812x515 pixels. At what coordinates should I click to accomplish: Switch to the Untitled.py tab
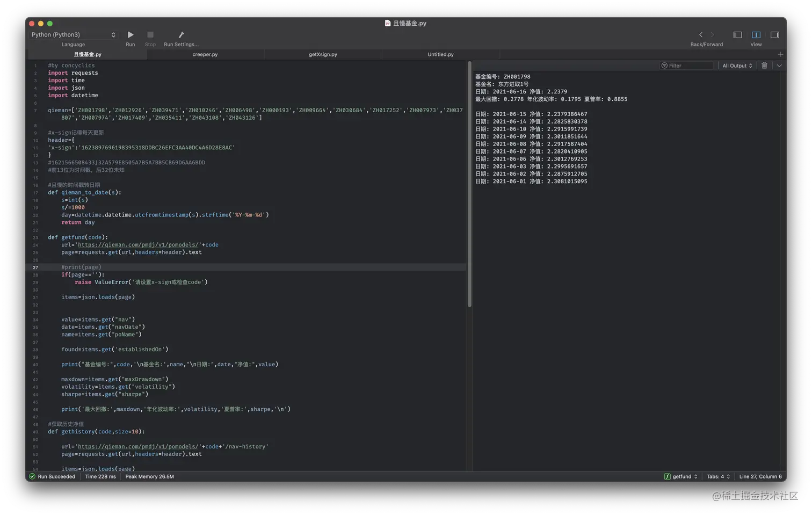(440, 54)
